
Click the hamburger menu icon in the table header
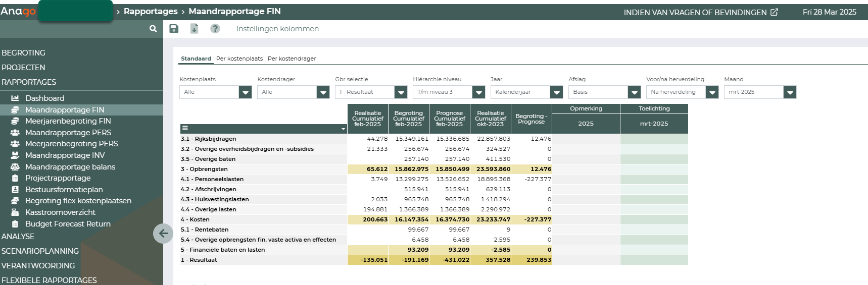(x=185, y=128)
